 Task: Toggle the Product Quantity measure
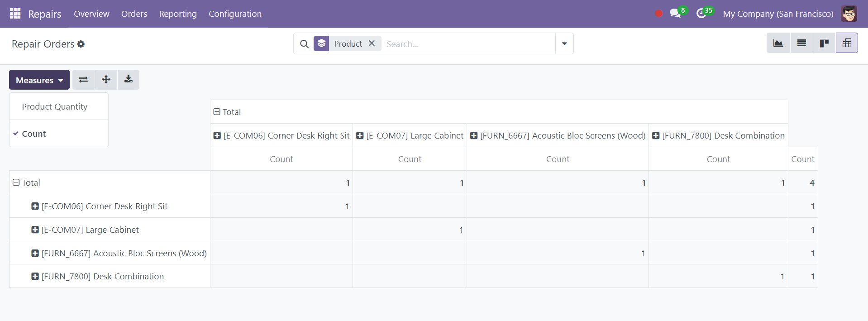point(59,106)
